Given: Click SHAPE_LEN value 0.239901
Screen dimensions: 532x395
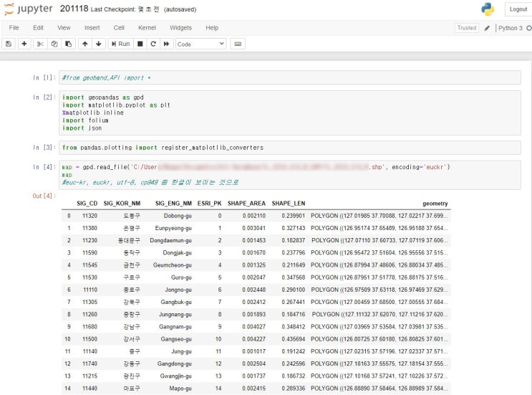Looking at the screenshot, I should click(x=293, y=216).
